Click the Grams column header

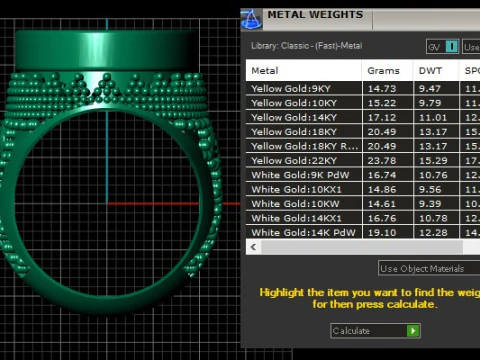click(387, 71)
